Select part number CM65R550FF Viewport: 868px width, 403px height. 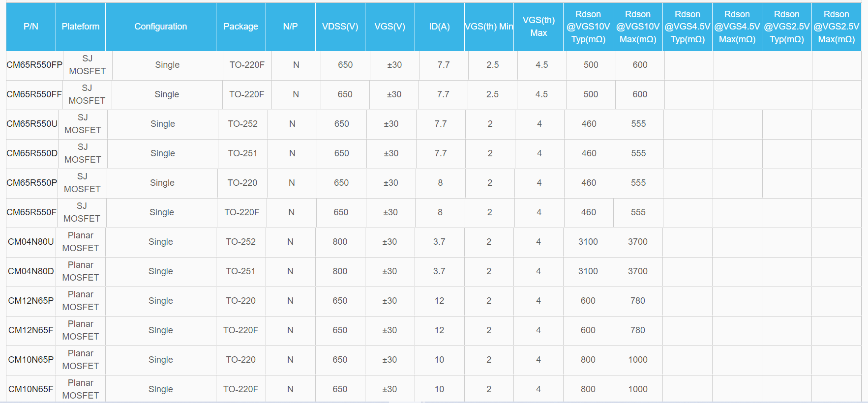(34, 94)
